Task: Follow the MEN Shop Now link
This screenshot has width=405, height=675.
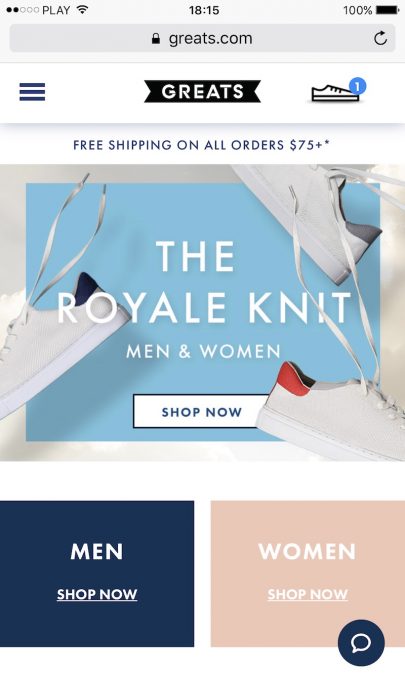Action: coord(97,594)
